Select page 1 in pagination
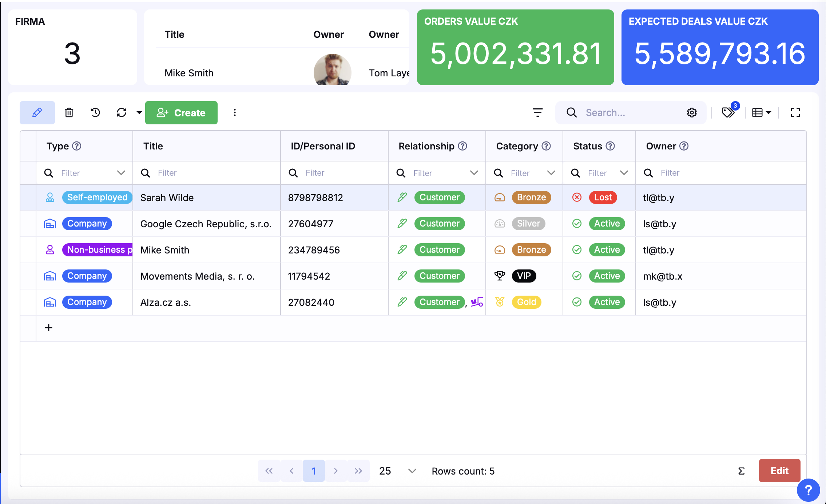The width and height of the screenshot is (826, 504). point(314,471)
